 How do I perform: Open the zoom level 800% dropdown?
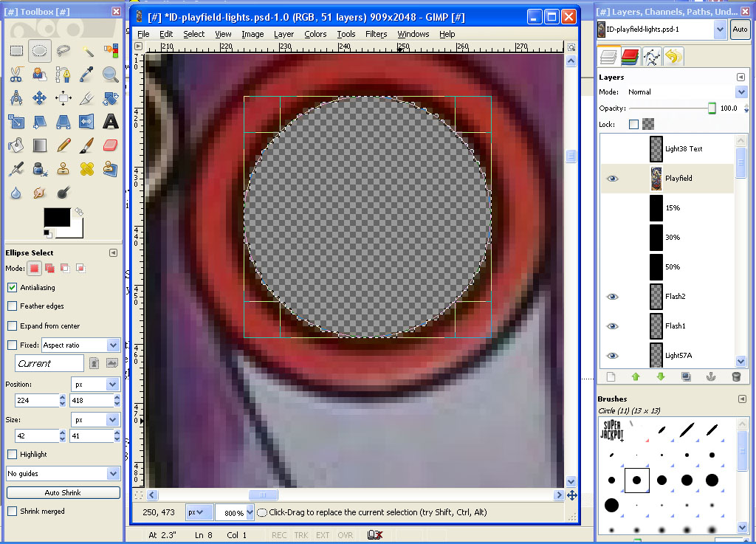click(250, 512)
